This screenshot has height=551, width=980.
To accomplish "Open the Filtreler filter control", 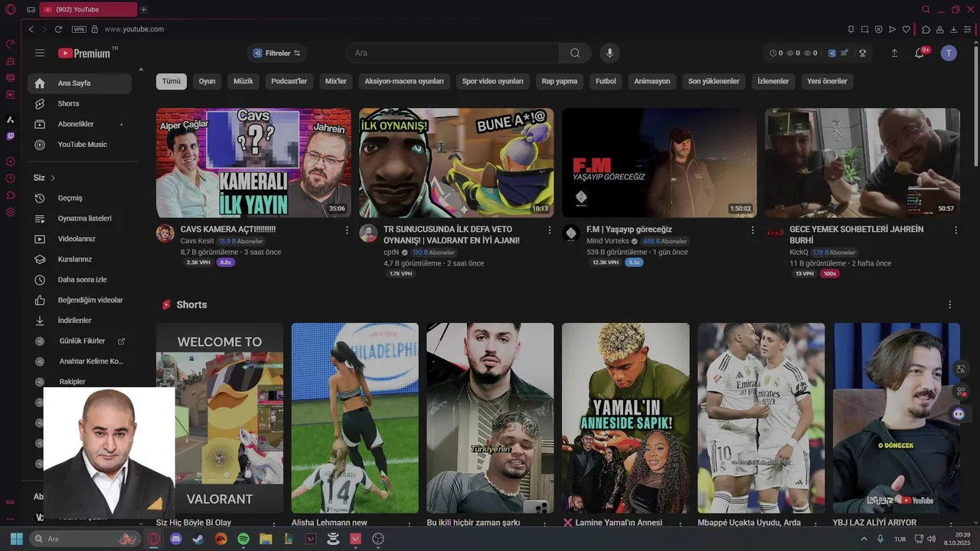I will click(x=277, y=53).
